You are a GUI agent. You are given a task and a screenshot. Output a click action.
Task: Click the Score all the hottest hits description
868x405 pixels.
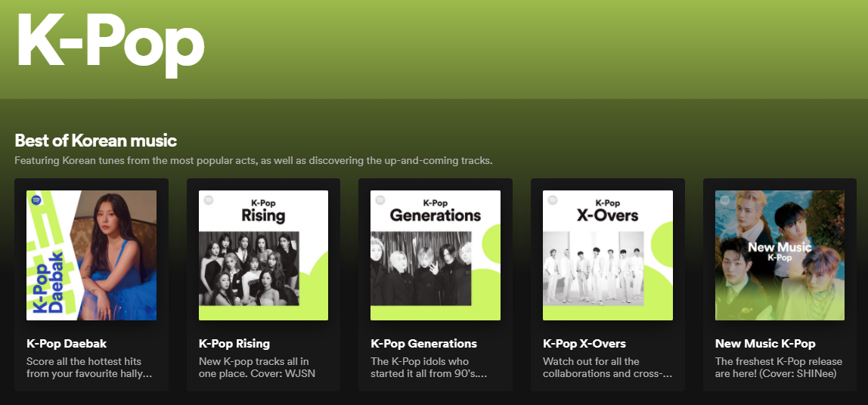(x=89, y=367)
